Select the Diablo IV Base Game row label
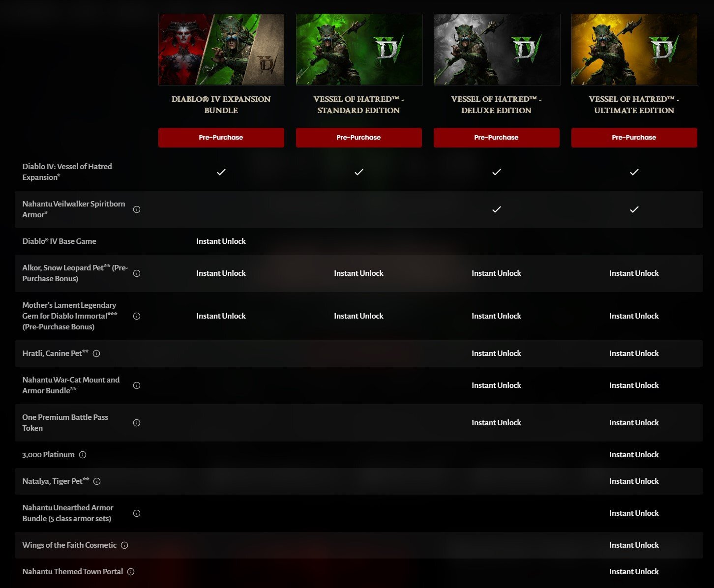The width and height of the screenshot is (714, 588). point(59,241)
